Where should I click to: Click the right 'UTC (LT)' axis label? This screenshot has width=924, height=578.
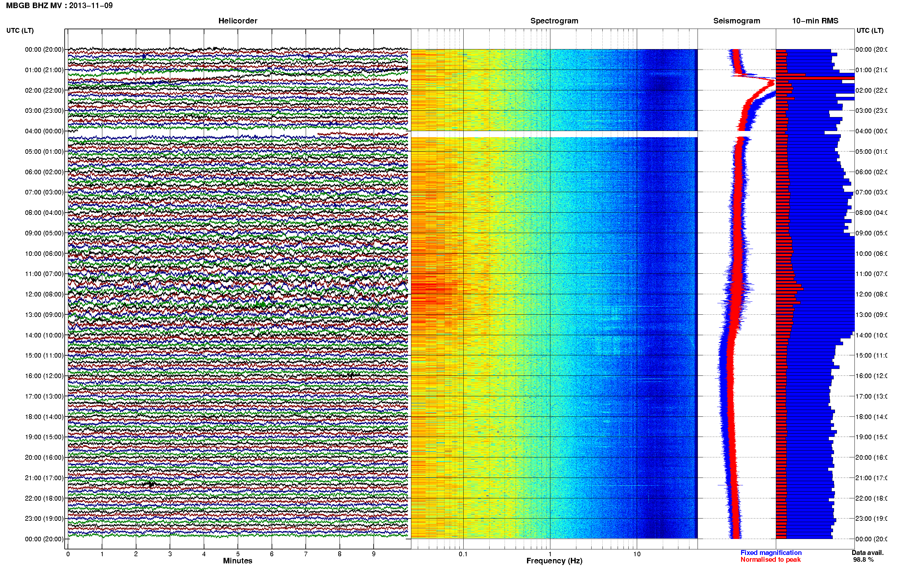coord(870,31)
